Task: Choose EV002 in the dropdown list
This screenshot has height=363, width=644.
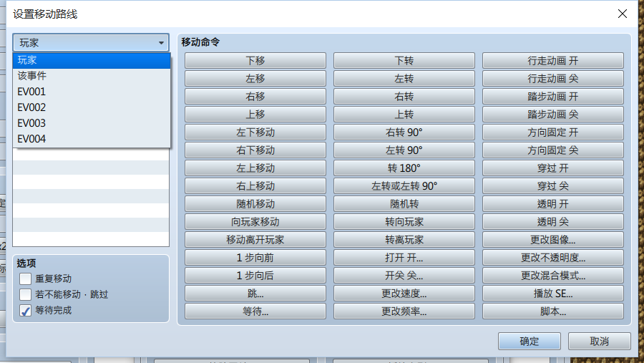Action: click(x=92, y=107)
